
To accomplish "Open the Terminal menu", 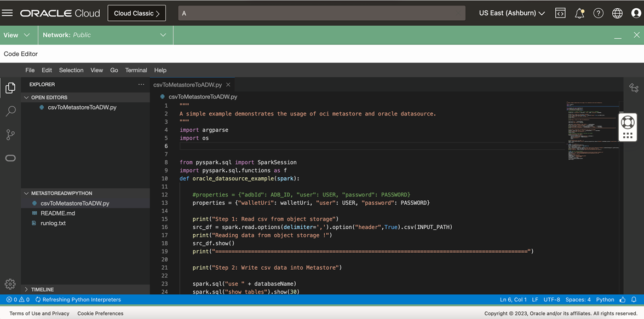I will [136, 70].
